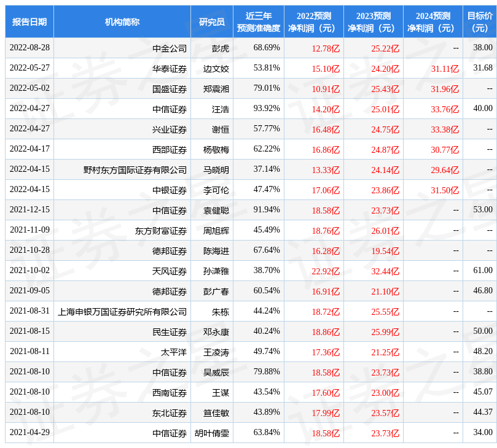The image size is (497, 448).
Task: Click the 报告日期 column header
Action: pos(29,22)
